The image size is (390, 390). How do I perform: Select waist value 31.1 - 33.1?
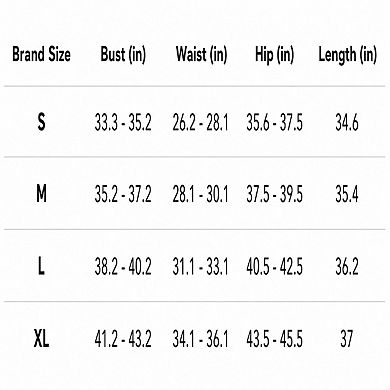(200, 267)
